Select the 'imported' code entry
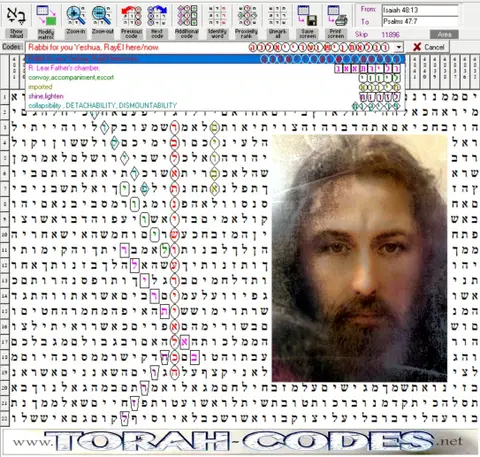 coord(215,87)
